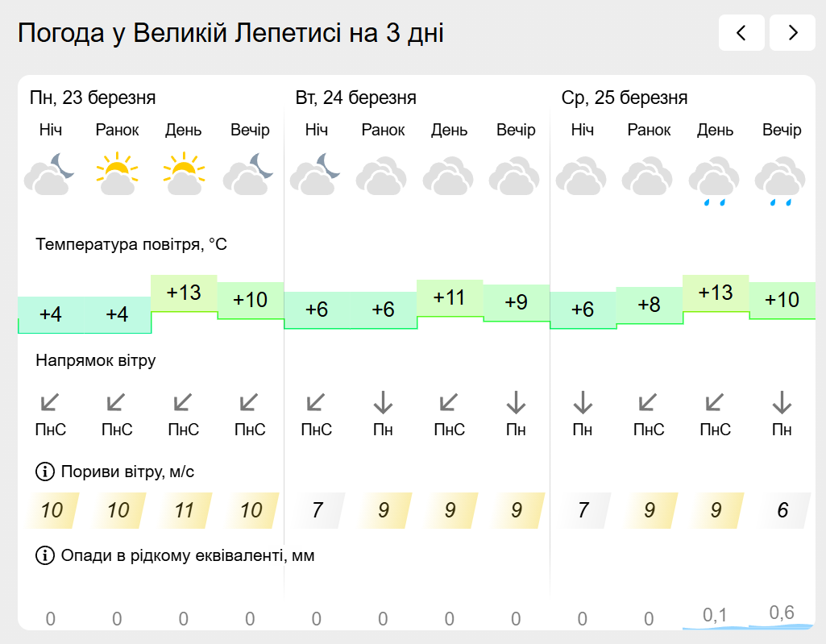The image size is (826, 644).
Task: Select the Monday 23 March heading
Action: (x=93, y=98)
